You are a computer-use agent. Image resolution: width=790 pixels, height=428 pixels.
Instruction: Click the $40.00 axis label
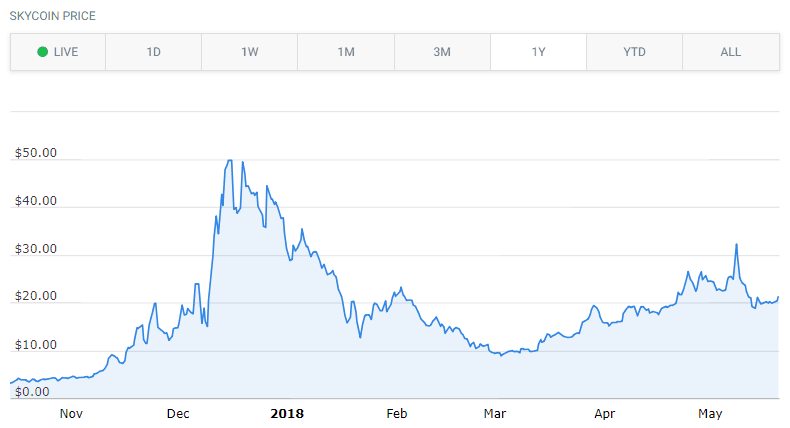[36, 201]
